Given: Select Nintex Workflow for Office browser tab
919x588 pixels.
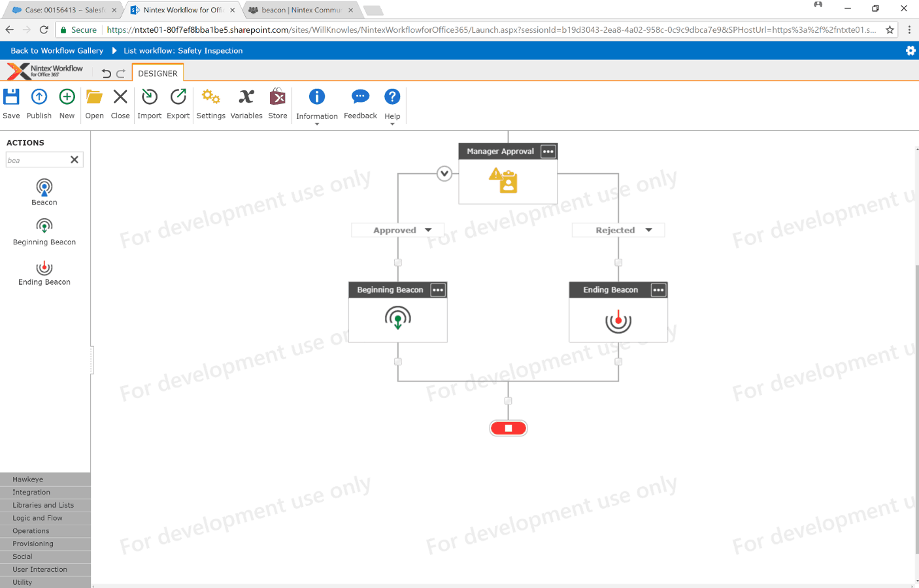Looking at the screenshot, I should (x=182, y=10).
